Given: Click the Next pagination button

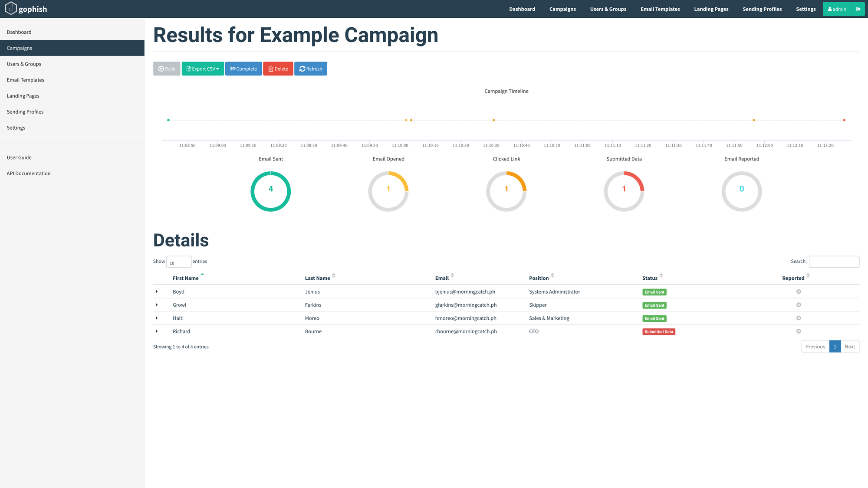Looking at the screenshot, I should pos(849,347).
